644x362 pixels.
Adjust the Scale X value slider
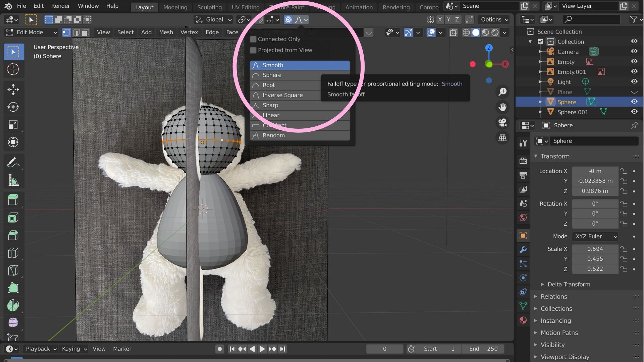(x=595, y=249)
